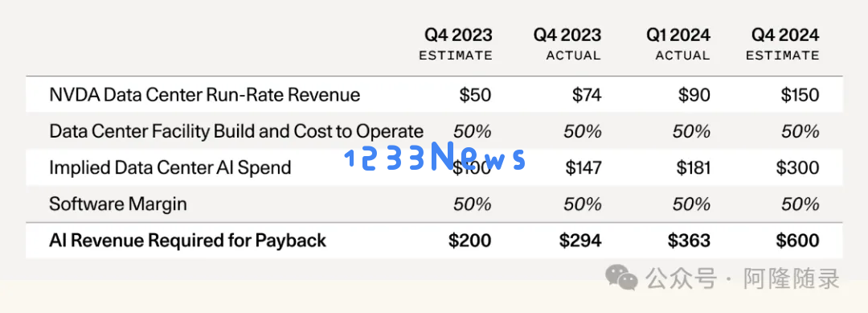Click the $294 payback revenue value
868x313 pixels.
(x=580, y=241)
